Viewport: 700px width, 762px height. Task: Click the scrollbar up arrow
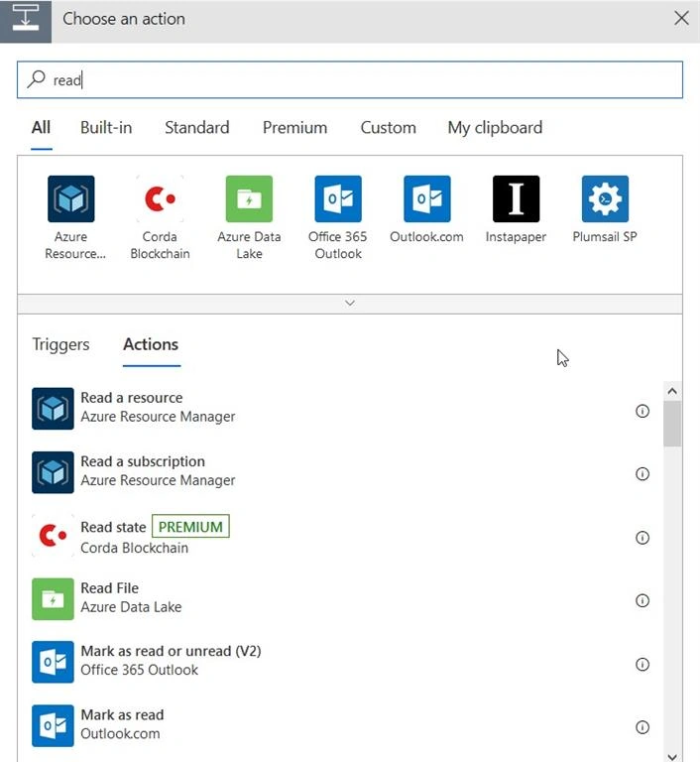pyautogui.click(x=672, y=391)
